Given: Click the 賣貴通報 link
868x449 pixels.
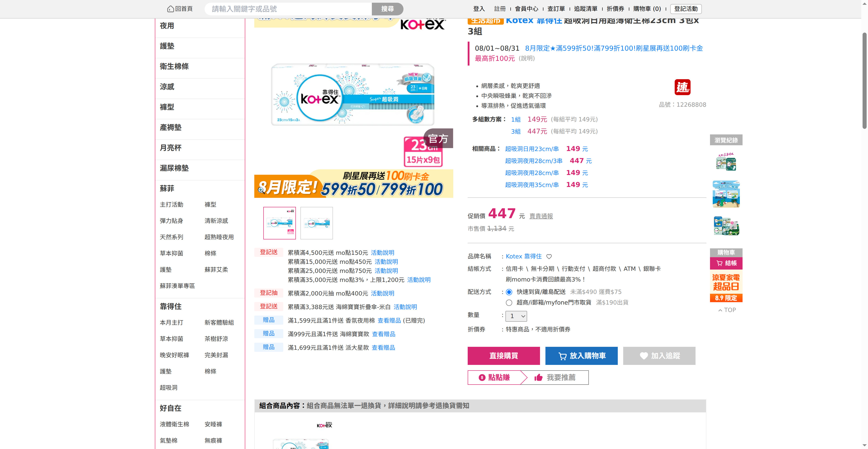Looking at the screenshot, I should pos(541,216).
